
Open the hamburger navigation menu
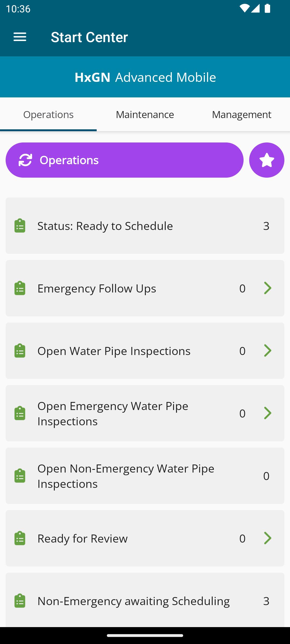pos(20,37)
